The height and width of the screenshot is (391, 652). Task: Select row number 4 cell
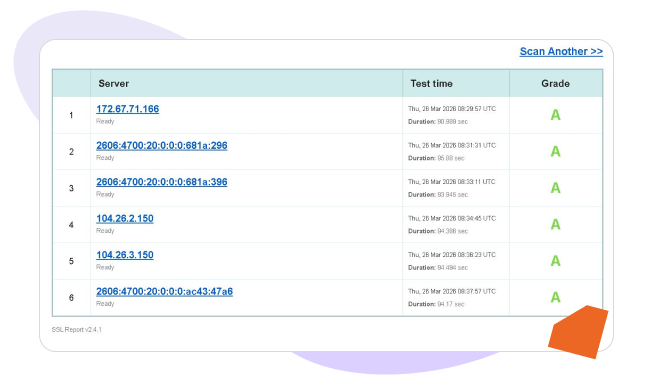point(72,225)
